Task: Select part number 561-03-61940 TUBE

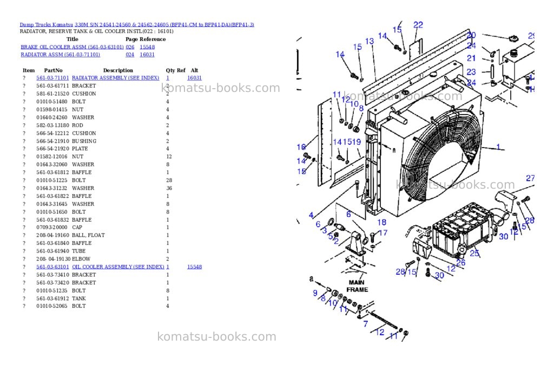Action: (x=52, y=251)
